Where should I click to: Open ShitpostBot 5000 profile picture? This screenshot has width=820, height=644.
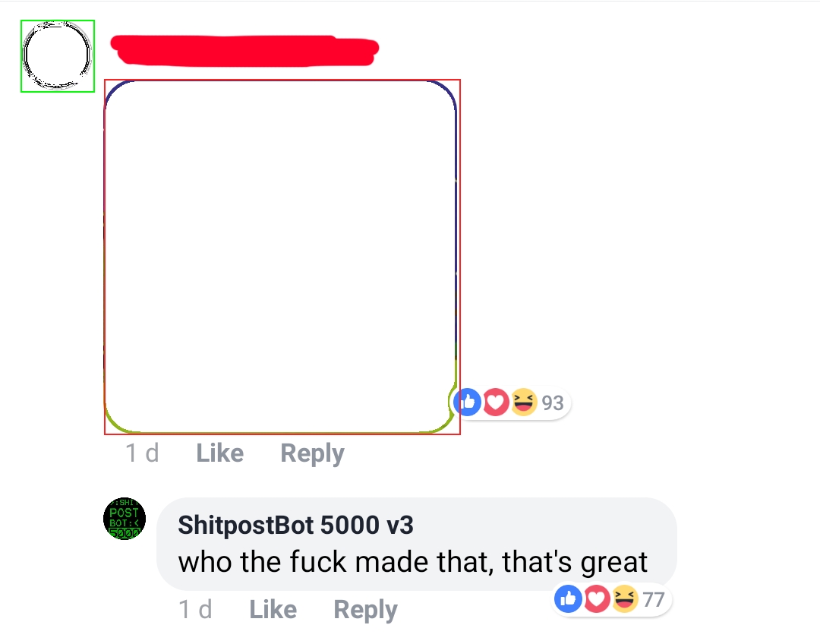tap(125, 519)
